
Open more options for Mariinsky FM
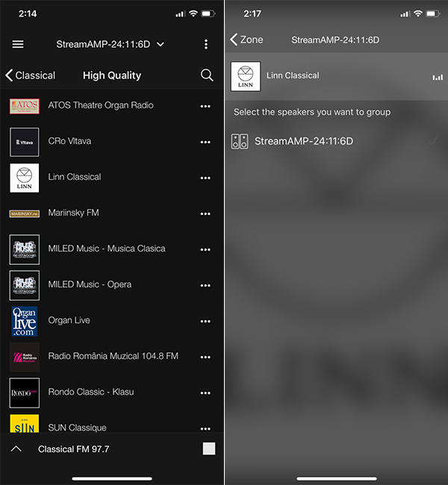[205, 213]
